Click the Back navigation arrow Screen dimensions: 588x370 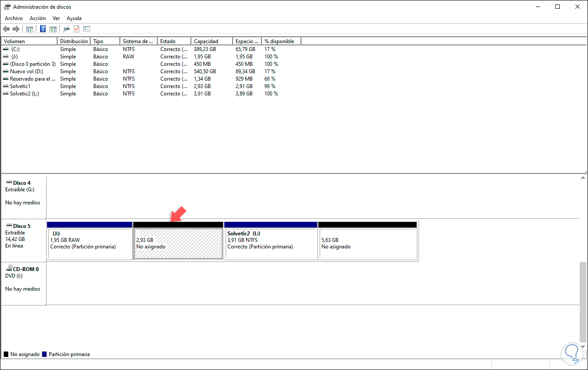6,29
